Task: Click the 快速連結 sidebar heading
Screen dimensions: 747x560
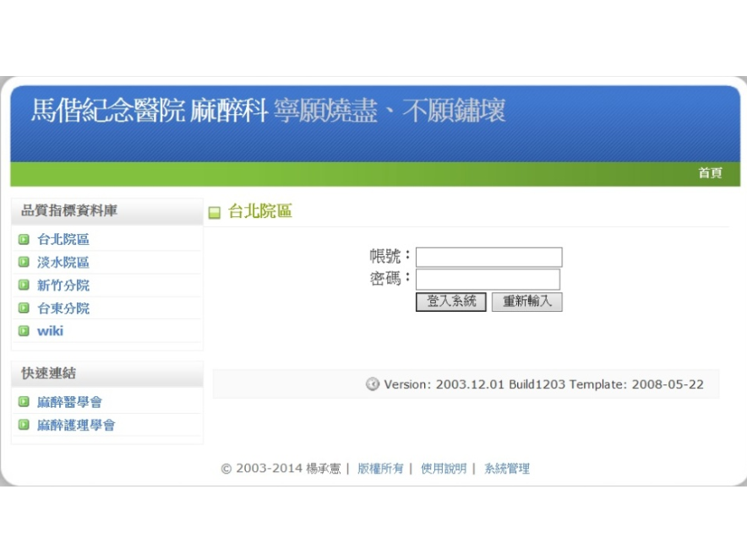Action: 49,372
